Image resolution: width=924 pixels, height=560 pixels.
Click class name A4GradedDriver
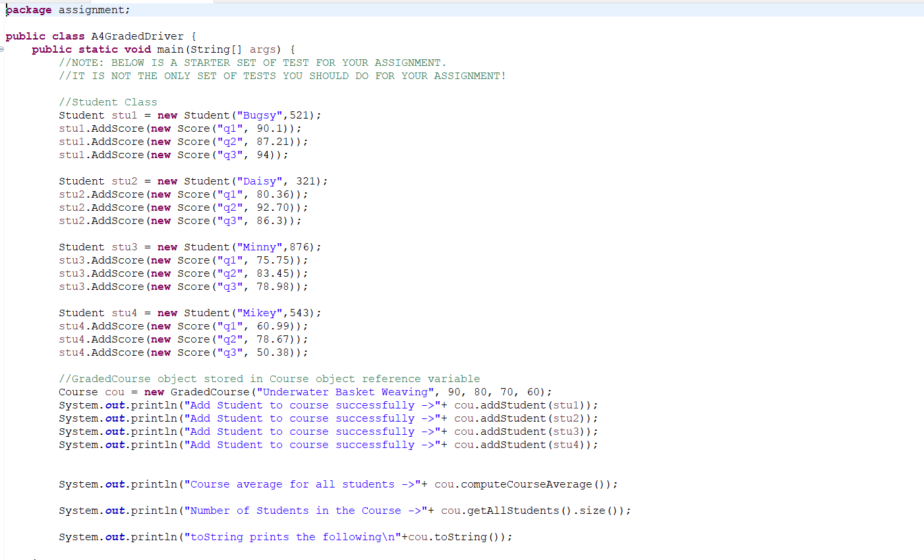click(137, 36)
